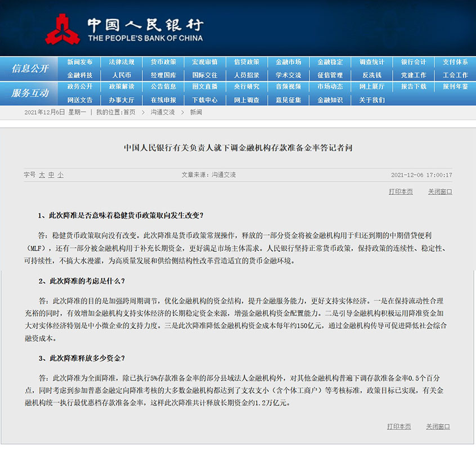Go to the 下载中心 page
Image resolution: width=476 pixels, height=452 pixels.
tap(205, 100)
